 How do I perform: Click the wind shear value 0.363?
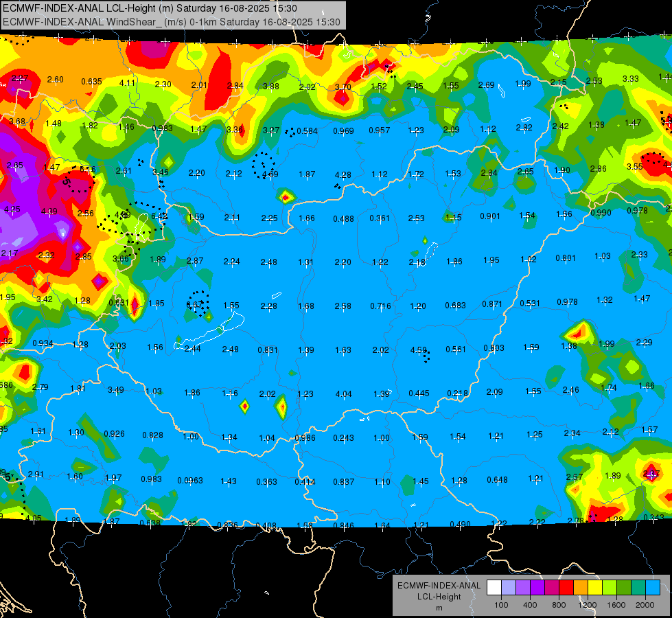(266, 482)
